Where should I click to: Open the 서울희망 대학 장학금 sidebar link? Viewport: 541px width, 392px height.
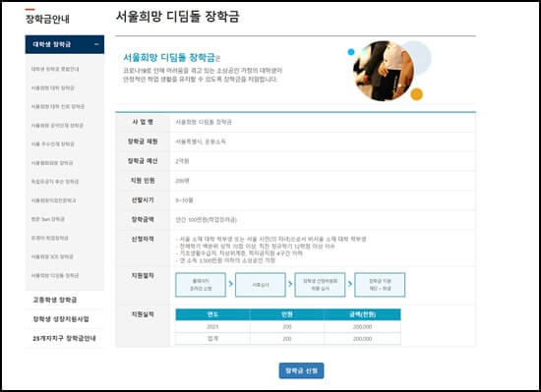click(53, 87)
